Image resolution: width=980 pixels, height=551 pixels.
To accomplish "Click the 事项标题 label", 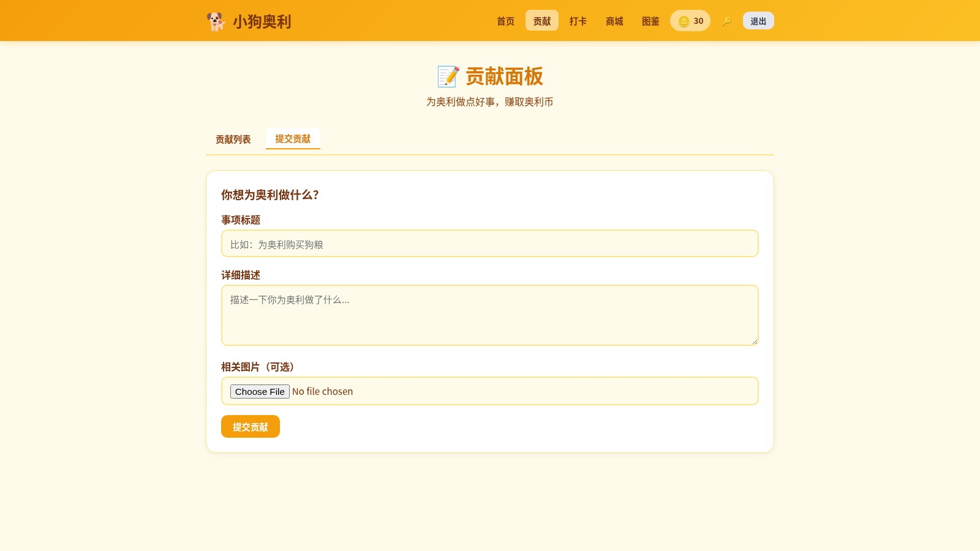I will (241, 220).
